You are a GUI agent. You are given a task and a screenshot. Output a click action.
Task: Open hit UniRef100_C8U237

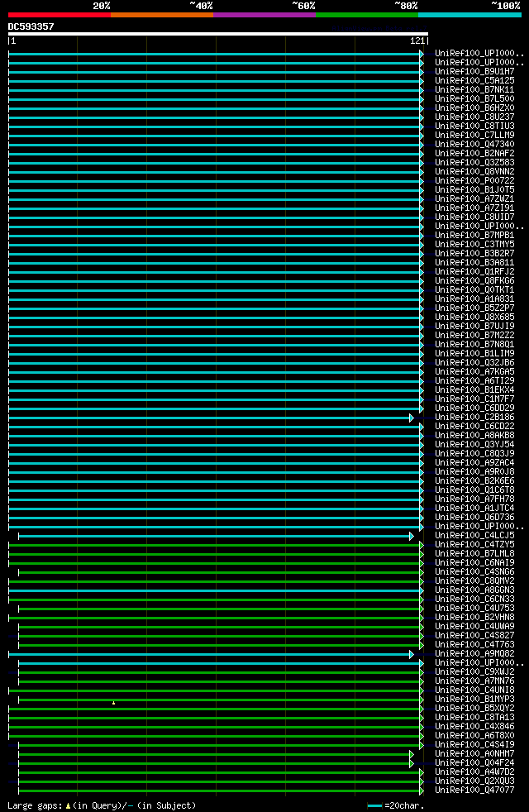pos(474,117)
